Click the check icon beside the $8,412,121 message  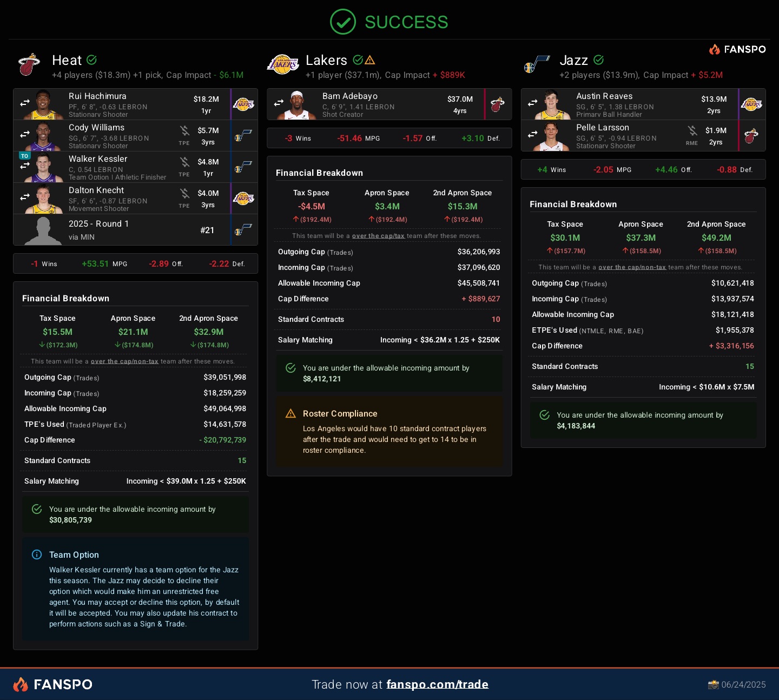coord(291,368)
